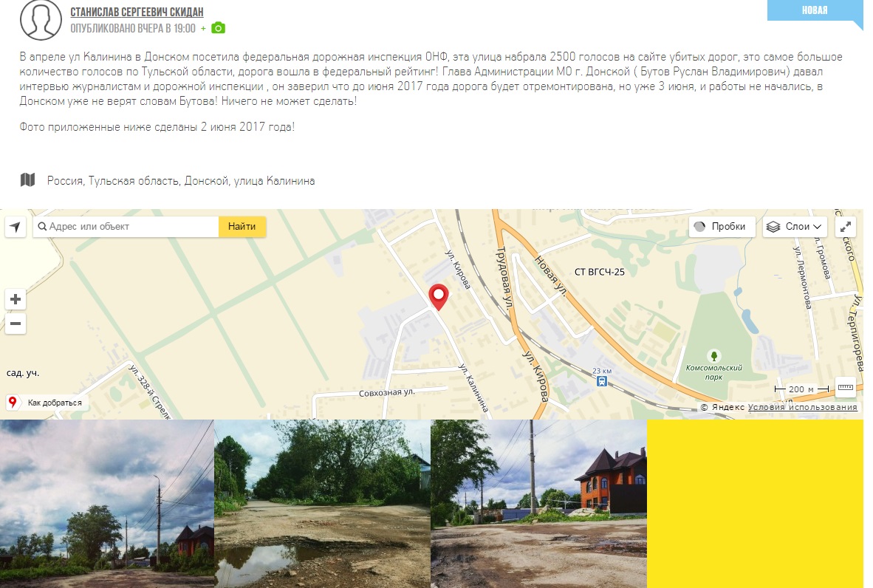Viewport: 873px width, 588px height.
Task: Expand the Слои layers dropdown
Action: pos(795,227)
